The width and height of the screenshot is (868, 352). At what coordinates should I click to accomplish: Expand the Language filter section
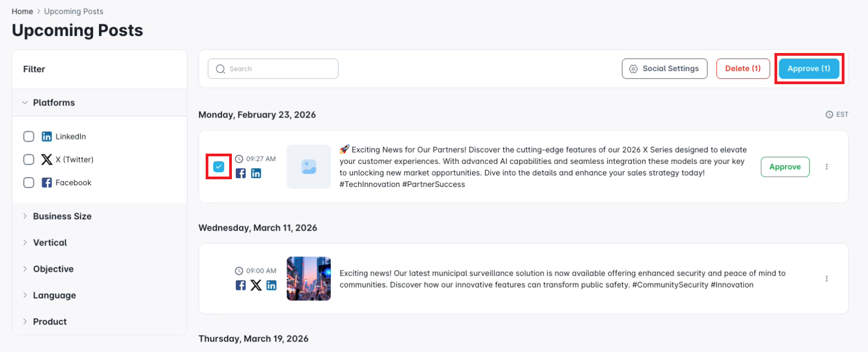point(25,295)
